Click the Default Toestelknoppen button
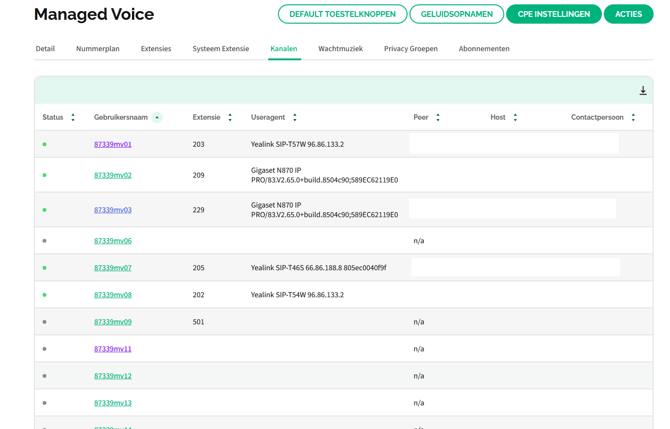 342,14
